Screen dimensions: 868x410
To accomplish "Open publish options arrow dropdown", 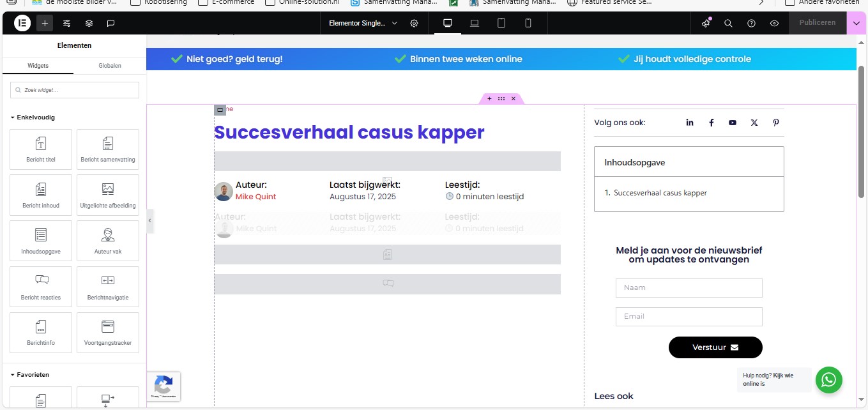I will tap(856, 23).
